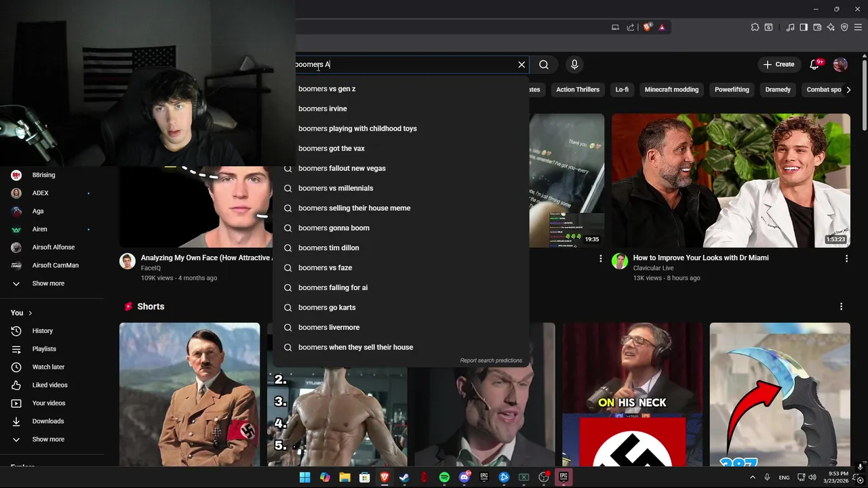Viewport: 868px width, 488px height.
Task: Expand the 'You' section chevron
Action: pos(30,313)
